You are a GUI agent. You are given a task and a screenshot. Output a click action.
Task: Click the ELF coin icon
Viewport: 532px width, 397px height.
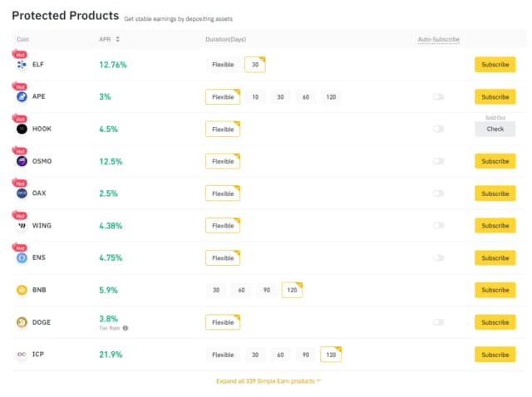(22, 65)
